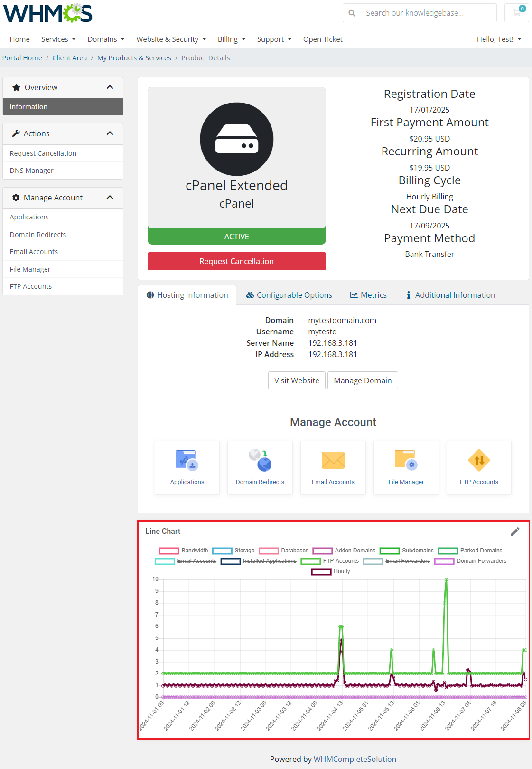
Task: Select DNS Manager in the sidebar
Action: (63, 171)
